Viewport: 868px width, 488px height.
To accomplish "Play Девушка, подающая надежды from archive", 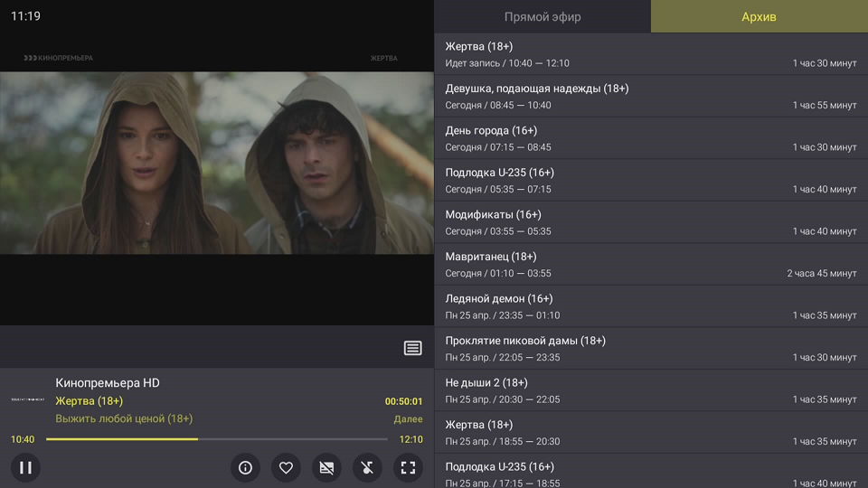I will [650, 96].
